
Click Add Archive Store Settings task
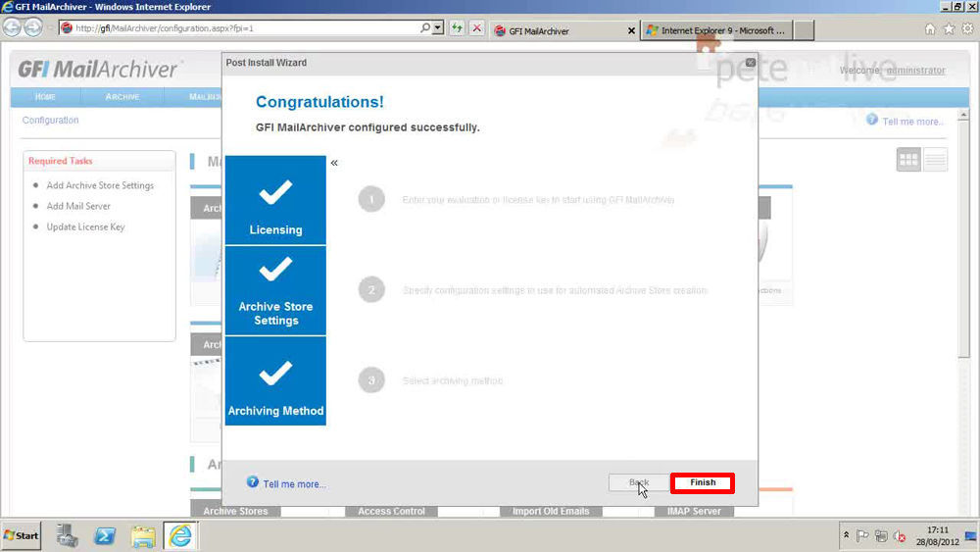point(100,185)
